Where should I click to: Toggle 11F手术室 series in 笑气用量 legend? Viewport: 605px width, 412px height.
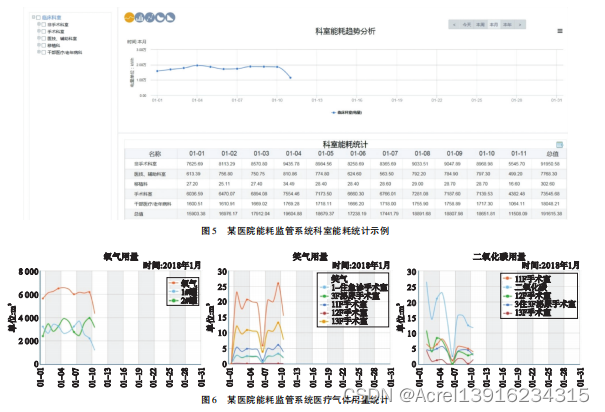tap(344, 304)
